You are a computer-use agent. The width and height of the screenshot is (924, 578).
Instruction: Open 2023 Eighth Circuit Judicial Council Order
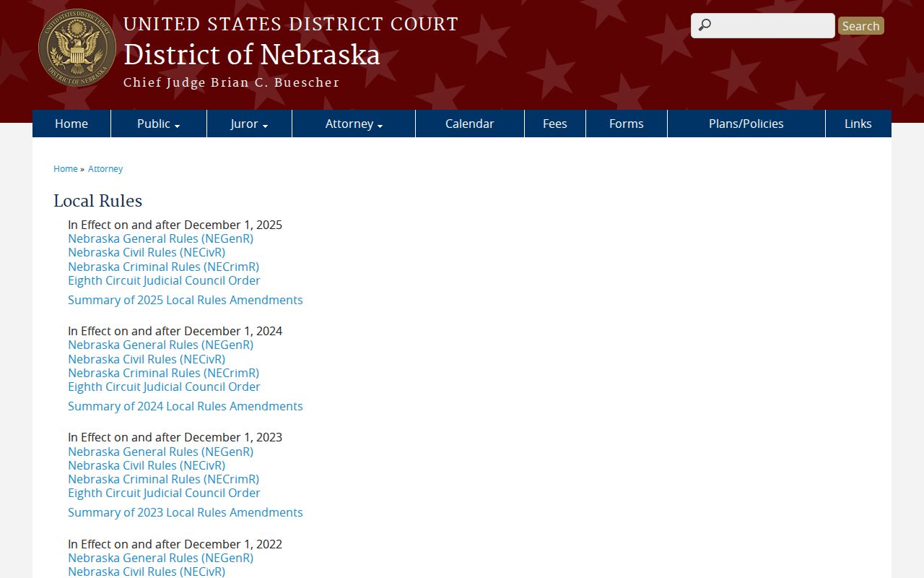pos(164,493)
